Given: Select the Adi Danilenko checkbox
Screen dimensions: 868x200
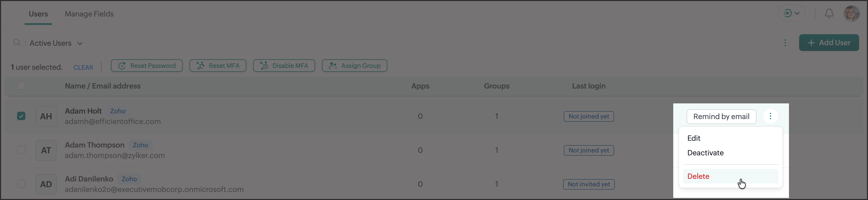Looking at the screenshot, I should point(21,184).
